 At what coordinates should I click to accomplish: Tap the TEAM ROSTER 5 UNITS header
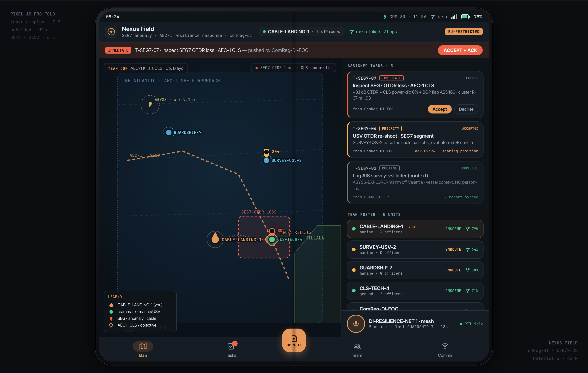tap(374, 215)
